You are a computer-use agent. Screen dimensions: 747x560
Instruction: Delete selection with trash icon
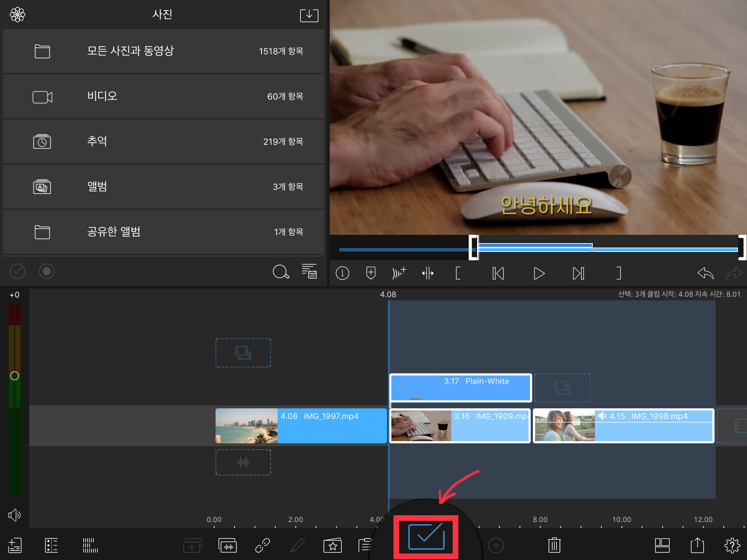click(x=554, y=545)
